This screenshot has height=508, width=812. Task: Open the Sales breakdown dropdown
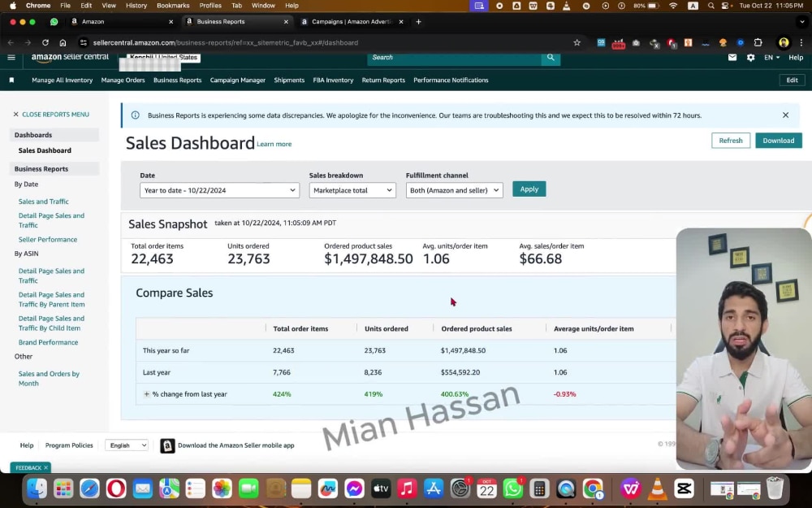352,190
